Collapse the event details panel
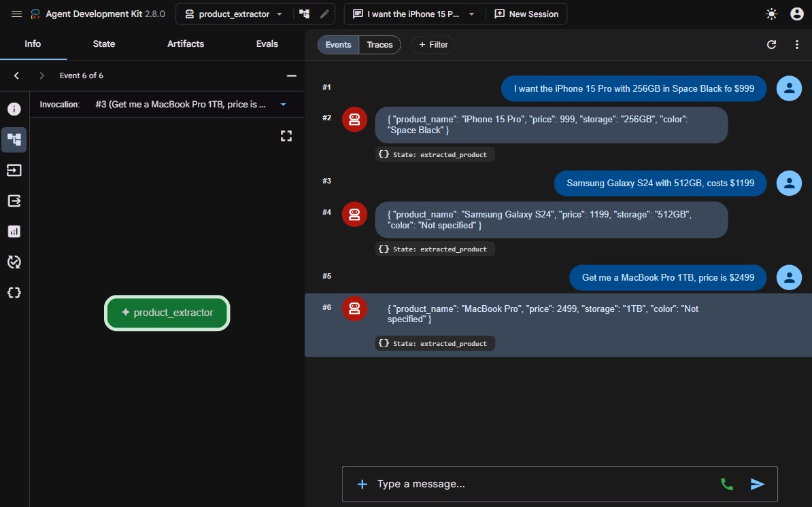This screenshot has height=507, width=812. (292, 75)
